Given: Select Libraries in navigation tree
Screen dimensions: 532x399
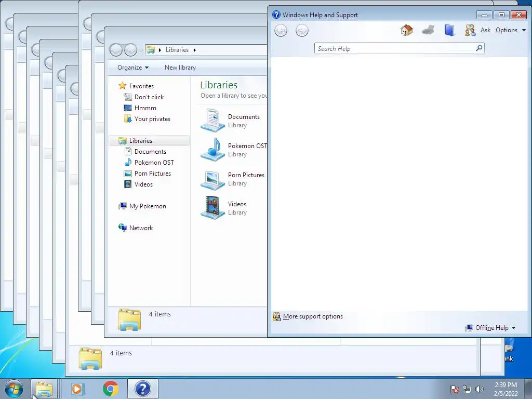Looking at the screenshot, I should 140,140.
